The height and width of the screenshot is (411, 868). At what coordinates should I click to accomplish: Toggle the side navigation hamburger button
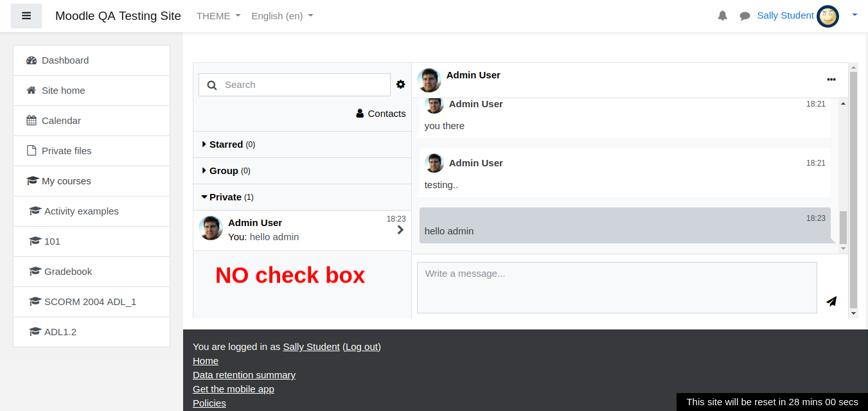click(x=26, y=16)
